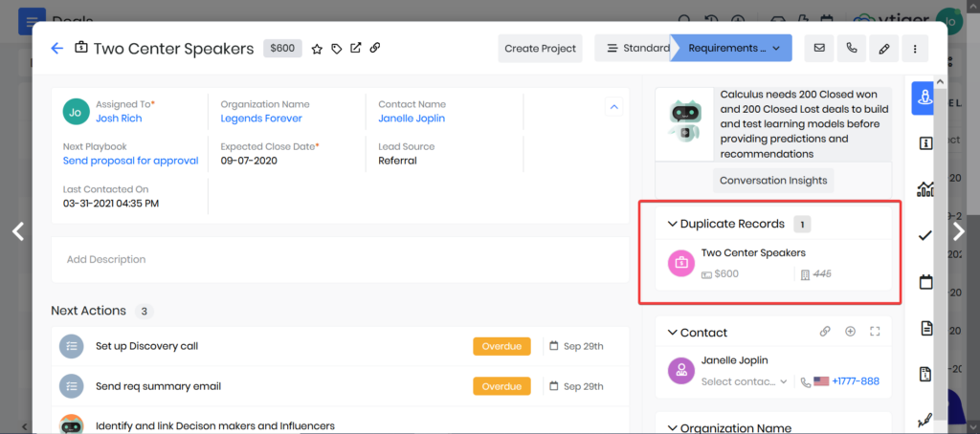
Task: Open the analytics chart icon in sidebar
Action: tap(925, 188)
